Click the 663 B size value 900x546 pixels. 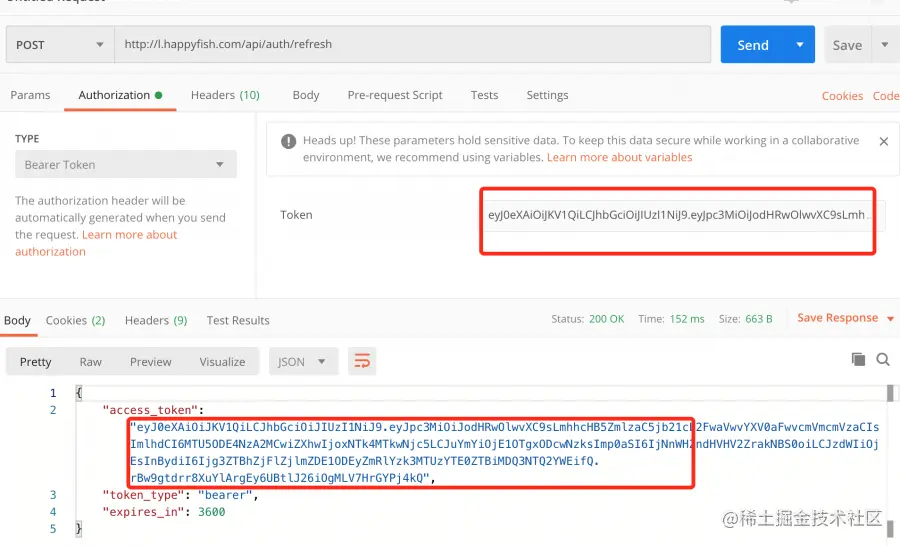coord(759,319)
